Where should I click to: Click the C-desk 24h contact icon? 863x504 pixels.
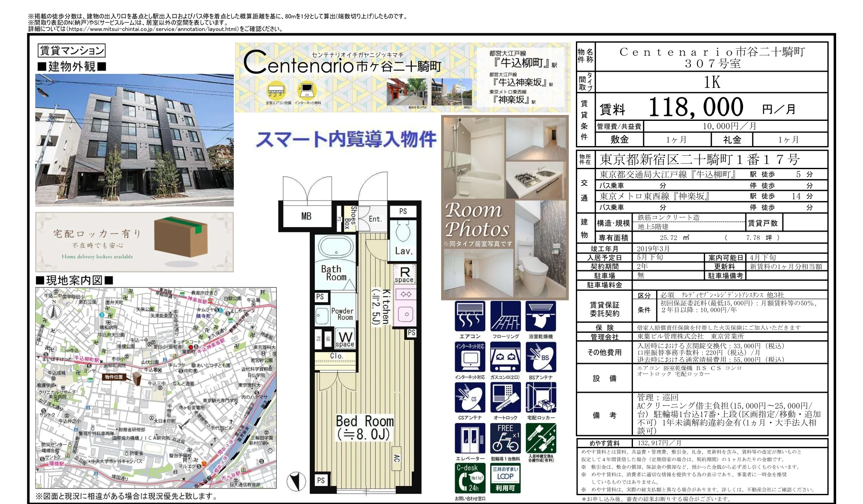(x=470, y=478)
